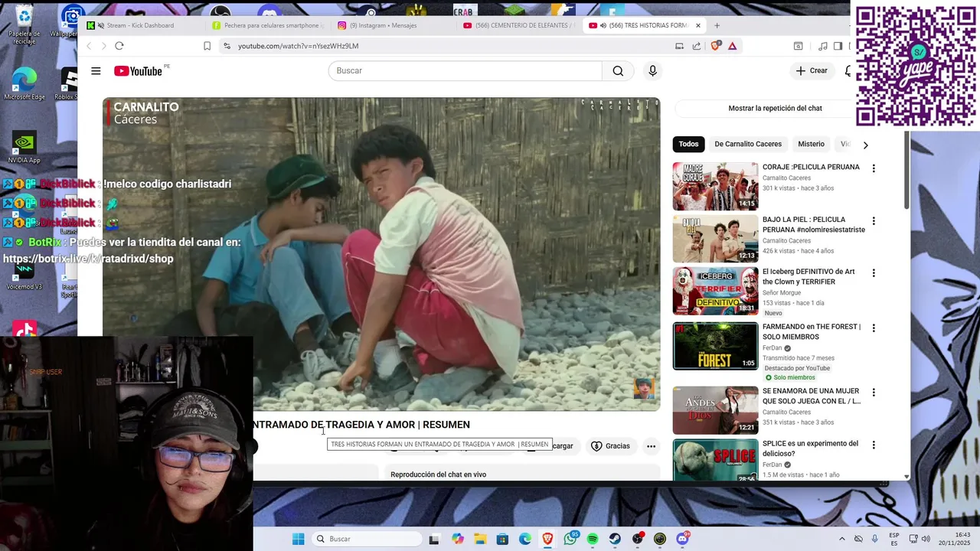
Task: Open the Papelera de reciclaje desktop icon
Action: pyautogui.click(x=24, y=23)
